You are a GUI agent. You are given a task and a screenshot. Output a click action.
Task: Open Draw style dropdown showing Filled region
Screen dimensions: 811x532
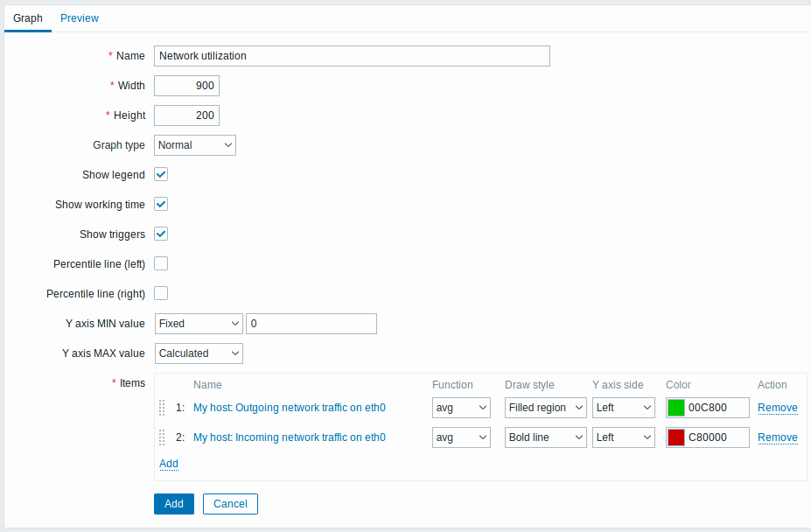[x=545, y=408]
